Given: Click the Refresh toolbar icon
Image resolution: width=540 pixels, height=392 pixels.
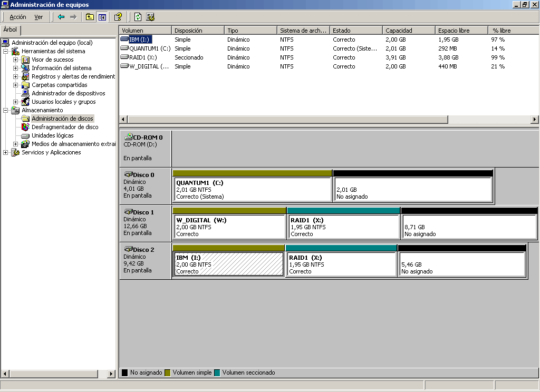Looking at the screenshot, I should pyautogui.click(x=138, y=17).
